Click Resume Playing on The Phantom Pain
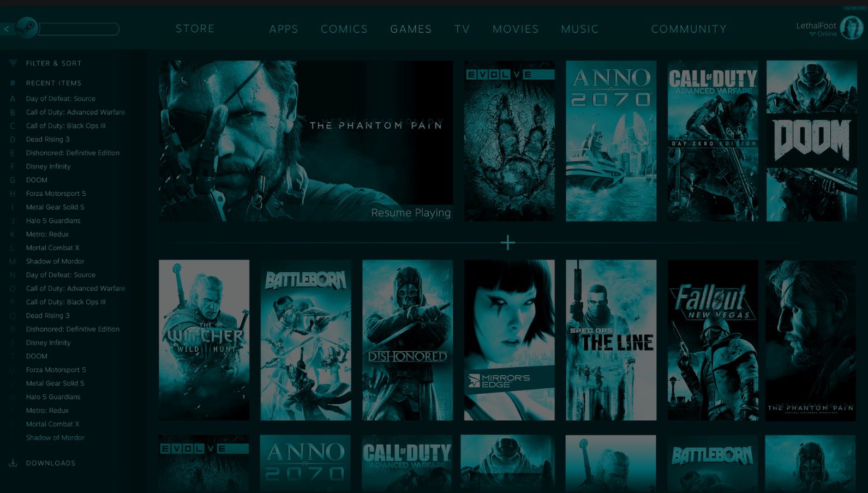Viewport: 868px width, 493px height. coord(411,213)
